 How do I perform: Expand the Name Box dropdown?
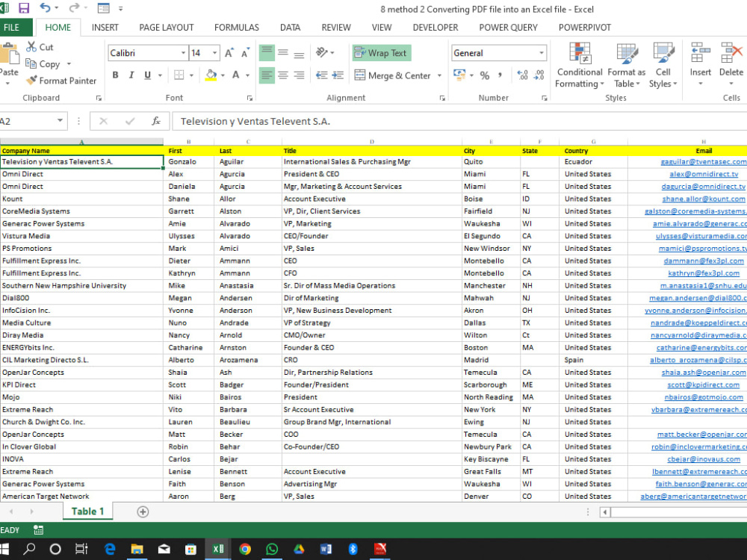pyautogui.click(x=60, y=120)
